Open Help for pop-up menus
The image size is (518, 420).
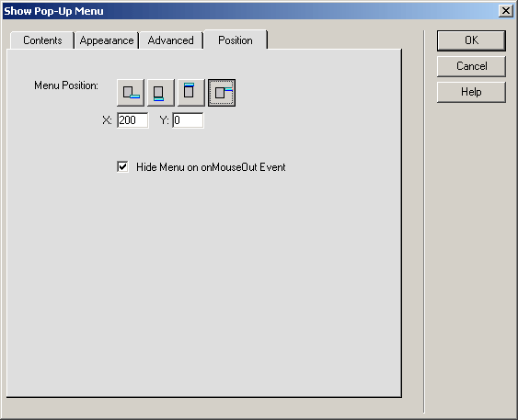pyautogui.click(x=471, y=92)
